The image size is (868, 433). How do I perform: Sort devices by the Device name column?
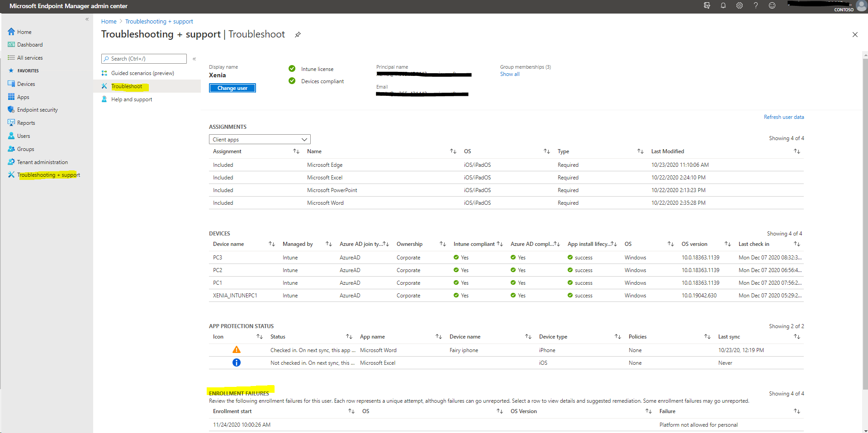(x=272, y=244)
